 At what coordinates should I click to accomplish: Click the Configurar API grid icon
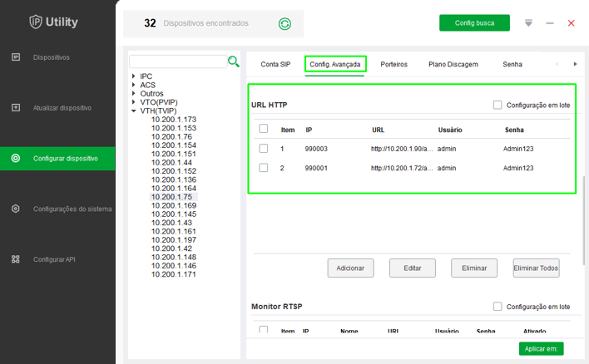click(16, 259)
